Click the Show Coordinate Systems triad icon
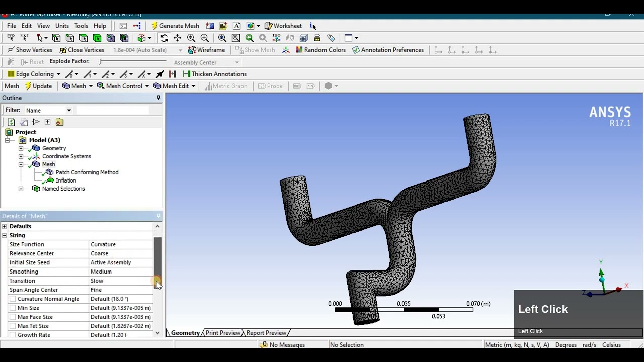The width and height of the screenshot is (644, 362). (286, 50)
